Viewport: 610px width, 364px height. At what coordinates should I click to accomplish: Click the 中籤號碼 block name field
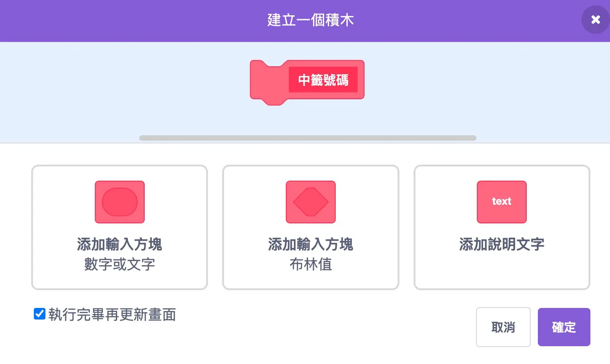[325, 79]
